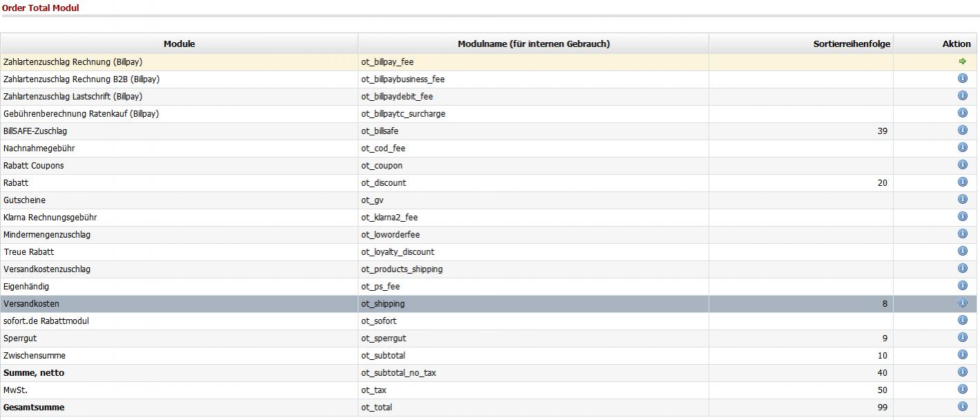
Task: Open info icon for the Sperrgut module
Action: (962, 338)
